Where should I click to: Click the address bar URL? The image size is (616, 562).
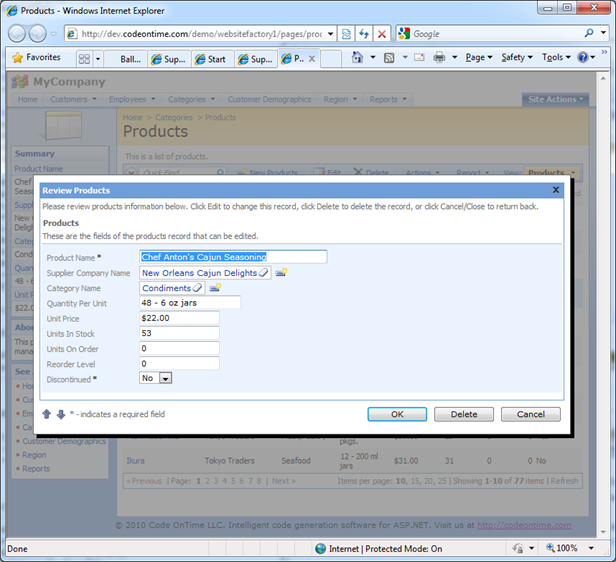click(x=202, y=34)
